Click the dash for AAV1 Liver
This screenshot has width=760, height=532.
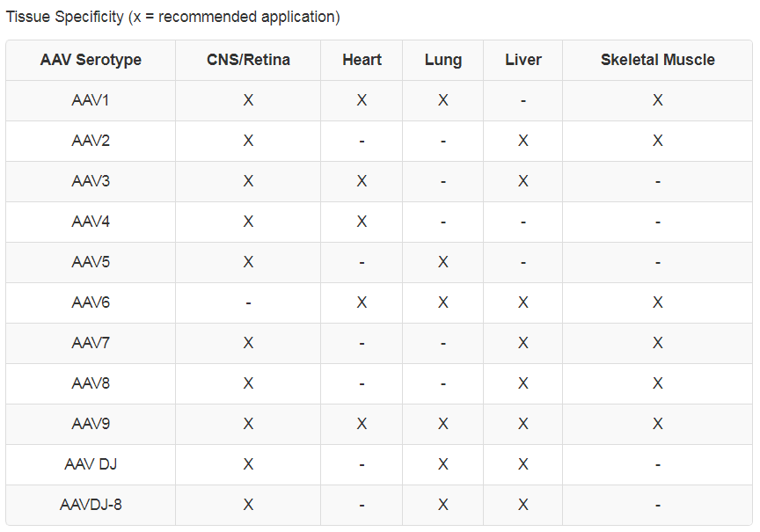point(523,101)
